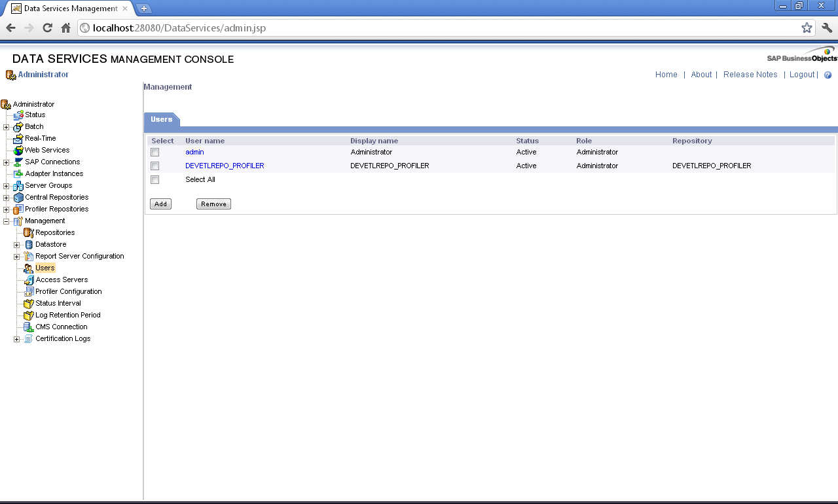The image size is (838, 504).
Task: Open the About link
Action: pyautogui.click(x=701, y=75)
